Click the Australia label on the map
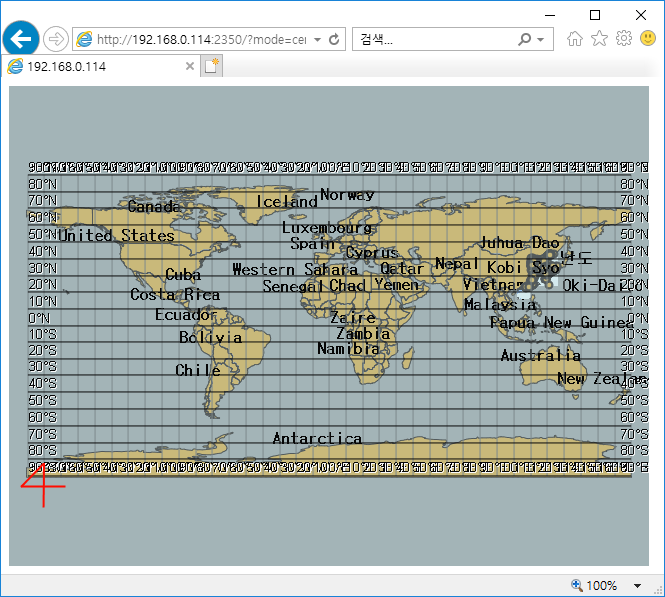 [x=540, y=356]
